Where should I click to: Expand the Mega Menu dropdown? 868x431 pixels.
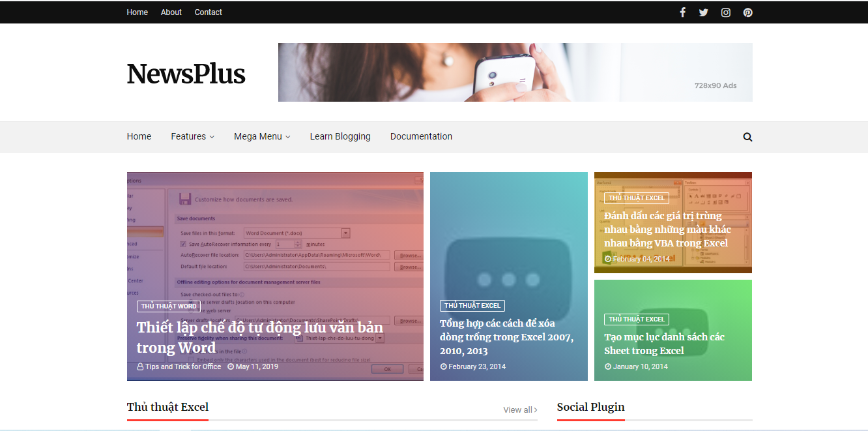(x=262, y=136)
